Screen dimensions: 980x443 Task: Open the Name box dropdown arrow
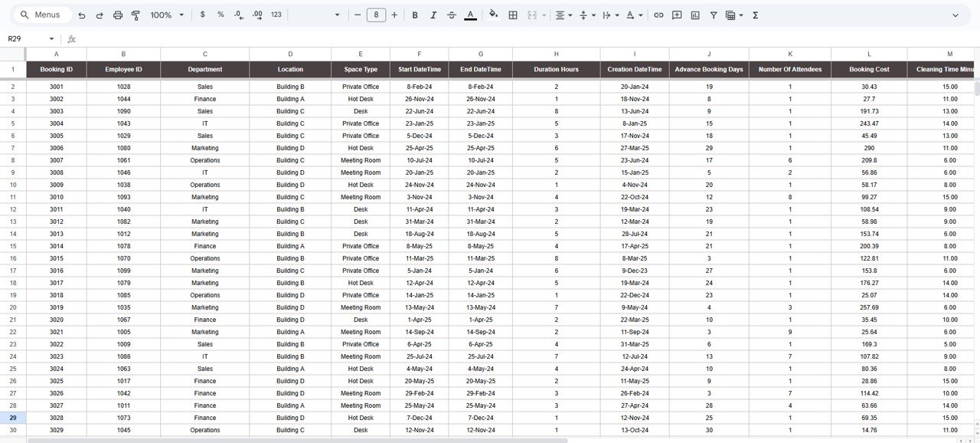coord(52,39)
